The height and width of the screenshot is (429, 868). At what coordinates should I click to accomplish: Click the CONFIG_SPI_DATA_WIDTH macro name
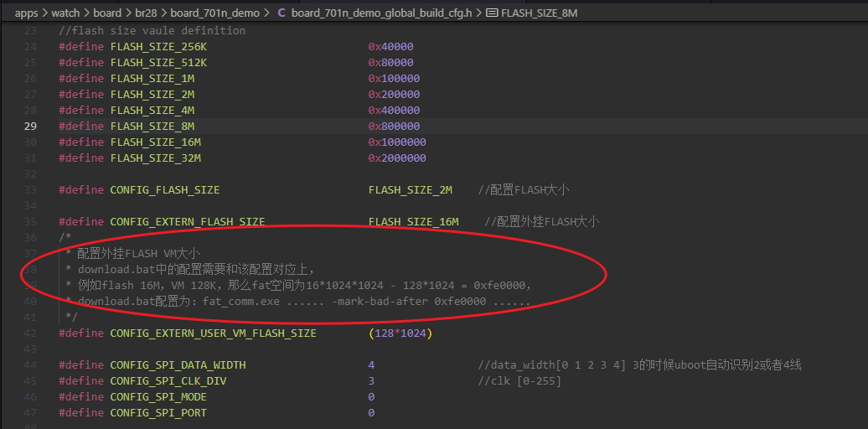pos(178,365)
